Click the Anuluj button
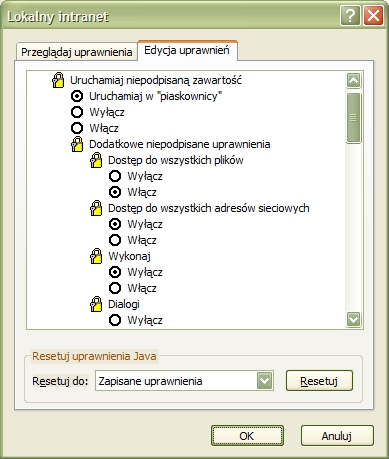This screenshot has height=459, width=389. (337, 436)
